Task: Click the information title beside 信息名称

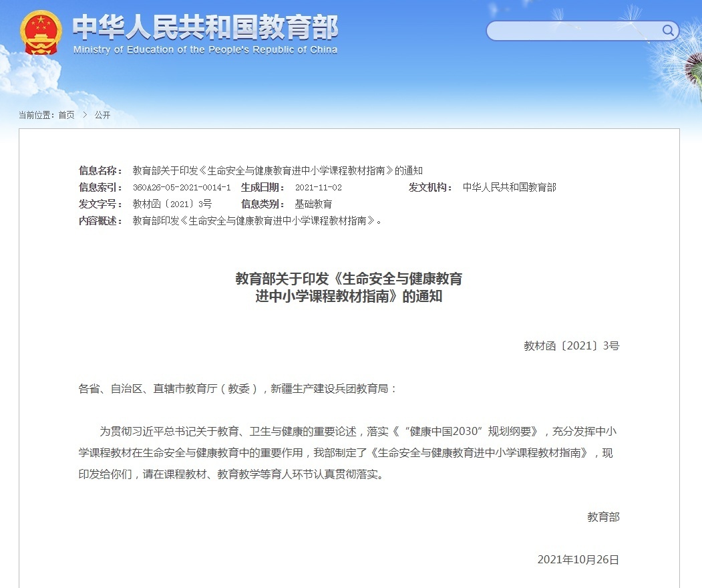Action: tap(278, 170)
